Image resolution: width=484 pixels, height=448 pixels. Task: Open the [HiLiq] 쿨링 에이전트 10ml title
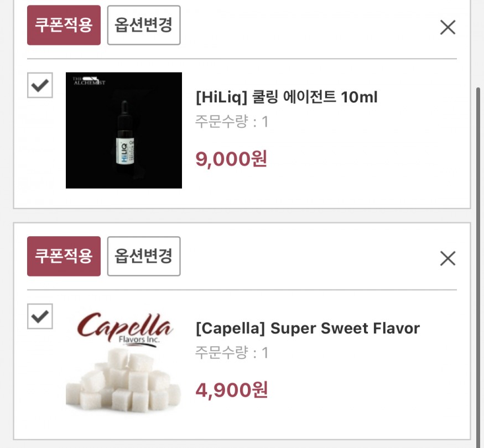[287, 97]
